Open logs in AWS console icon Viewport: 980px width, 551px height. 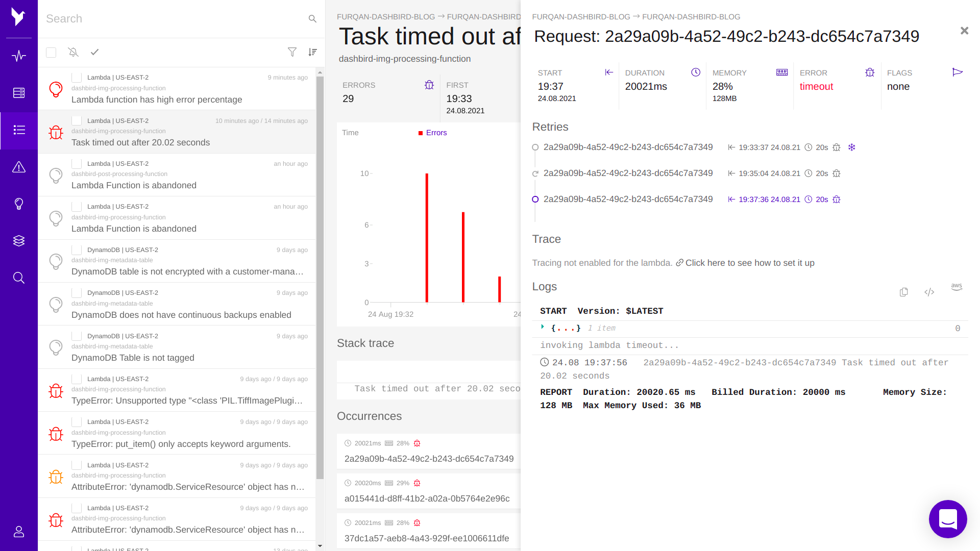(x=957, y=287)
